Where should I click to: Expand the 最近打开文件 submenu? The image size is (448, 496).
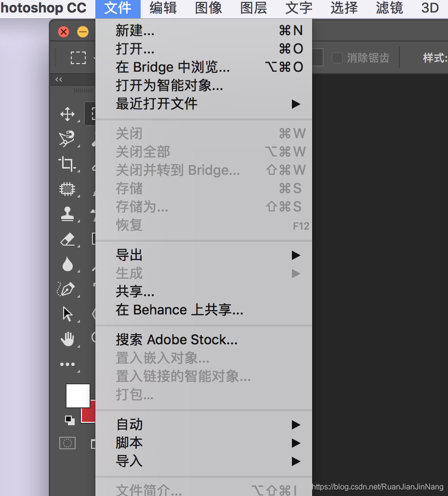203,104
